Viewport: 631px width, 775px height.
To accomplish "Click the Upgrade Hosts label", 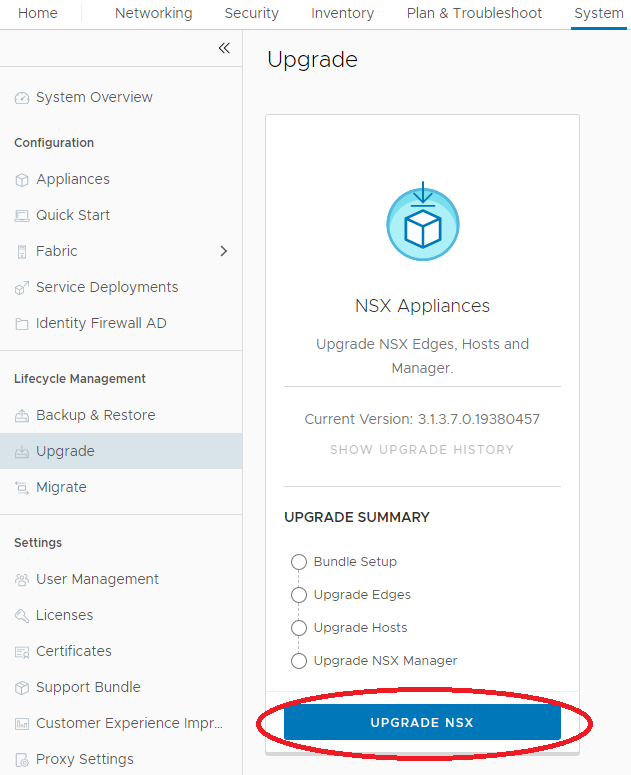I will (x=361, y=628).
